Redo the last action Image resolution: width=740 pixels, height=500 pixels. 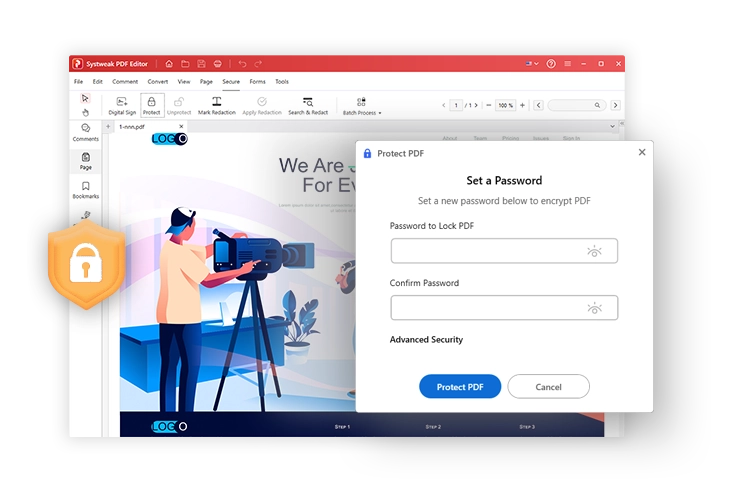(x=258, y=64)
